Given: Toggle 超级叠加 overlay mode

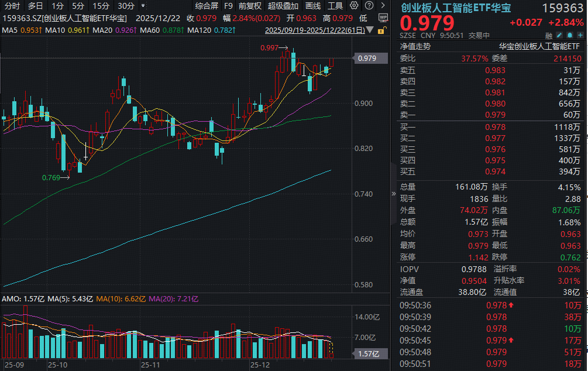Looking at the screenshot, I should click(x=283, y=5).
